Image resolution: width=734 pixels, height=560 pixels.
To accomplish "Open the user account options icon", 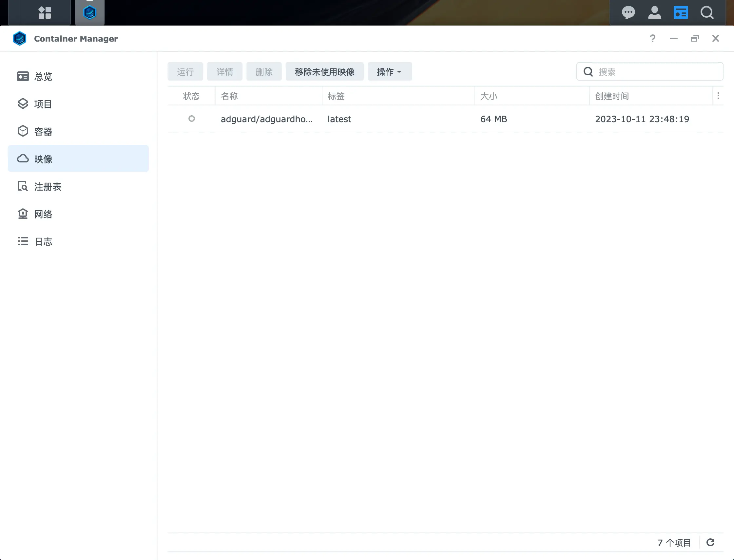I will coord(654,13).
